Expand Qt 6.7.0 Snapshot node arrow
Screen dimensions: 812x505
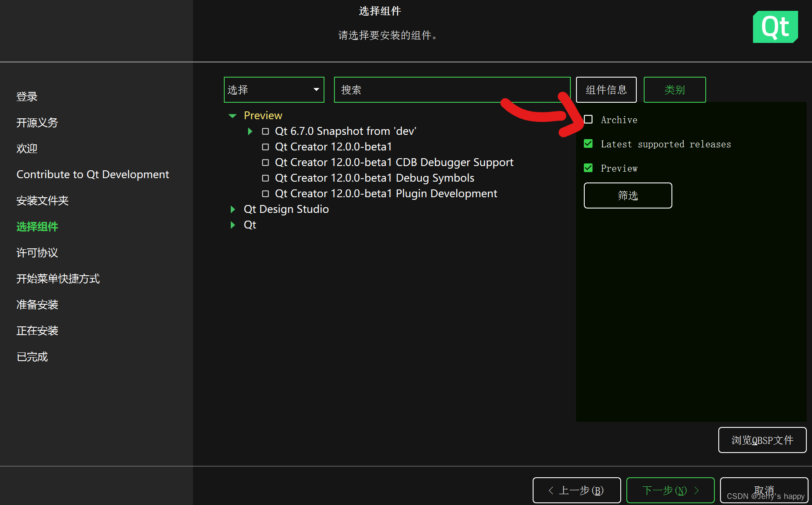[250, 131]
